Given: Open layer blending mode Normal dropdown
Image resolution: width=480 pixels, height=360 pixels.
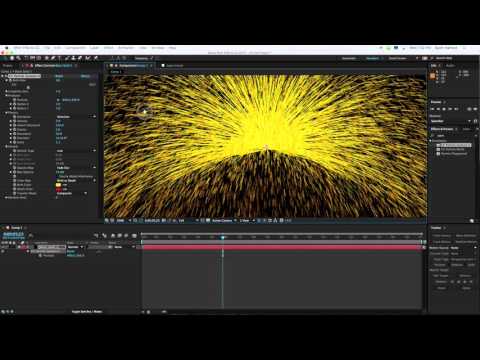Looking at the screenshot, I should pyautogui.click(x=76, y=247).
